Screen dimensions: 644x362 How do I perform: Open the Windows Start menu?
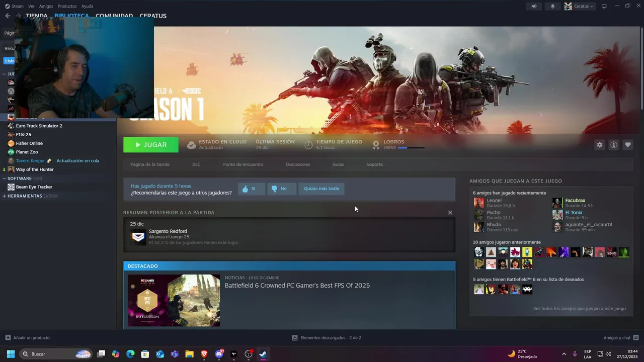(11, 354)
